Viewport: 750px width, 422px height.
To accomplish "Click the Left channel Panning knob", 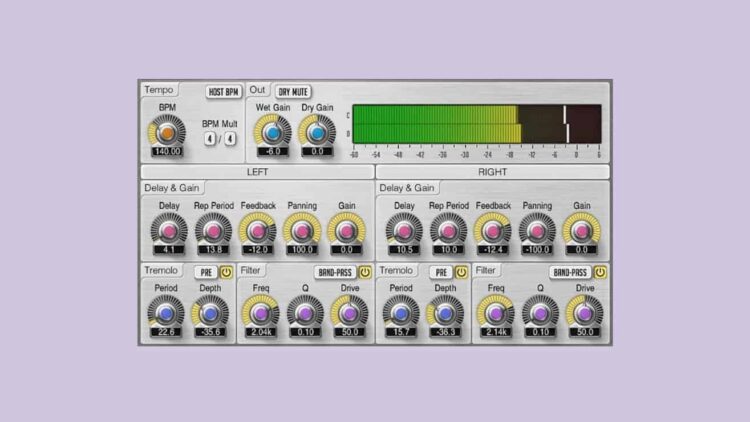I will point(302,231).
